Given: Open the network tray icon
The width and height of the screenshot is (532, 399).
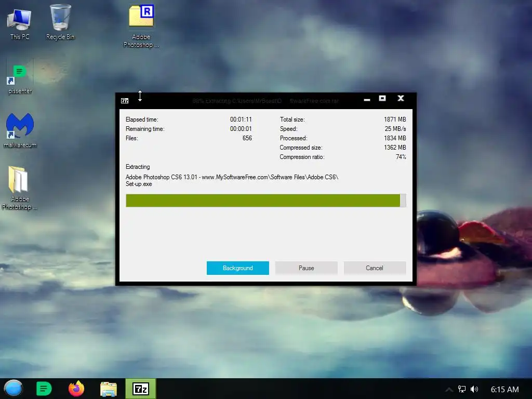Looking at the screenshot, I should [462, 389].
